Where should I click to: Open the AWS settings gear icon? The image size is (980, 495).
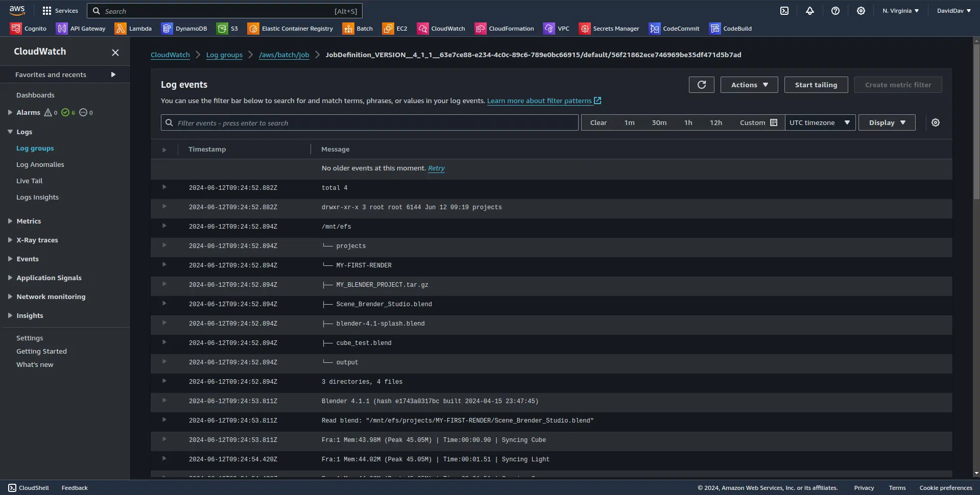[x=861, y=11]
